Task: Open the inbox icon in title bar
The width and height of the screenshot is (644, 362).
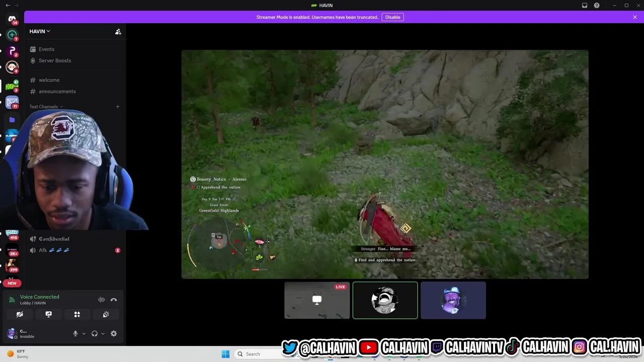Action: 585,6
